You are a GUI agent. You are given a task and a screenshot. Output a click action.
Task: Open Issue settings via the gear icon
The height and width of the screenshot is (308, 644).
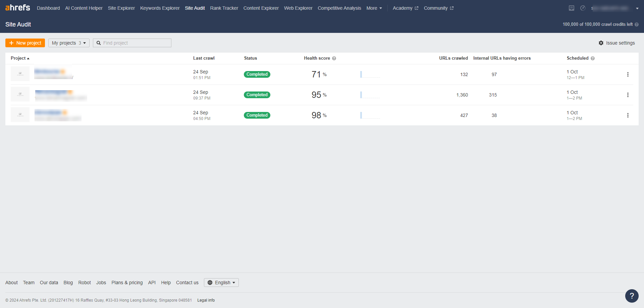[601, 43]
